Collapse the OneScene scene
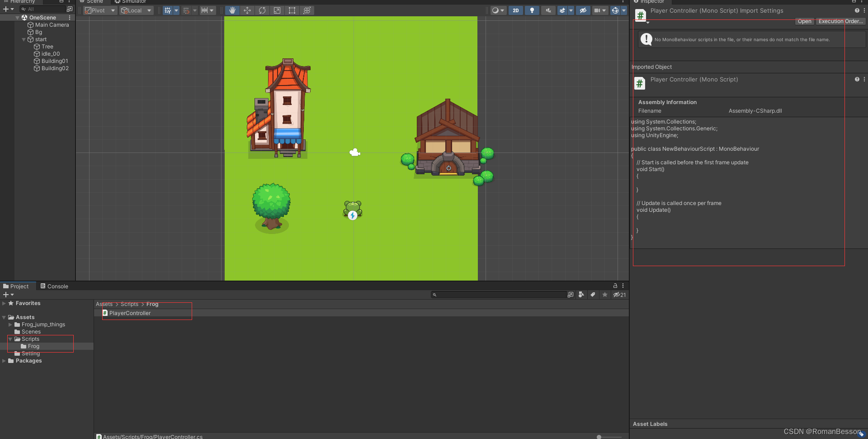868x439 pixels. tap(18, 18)
